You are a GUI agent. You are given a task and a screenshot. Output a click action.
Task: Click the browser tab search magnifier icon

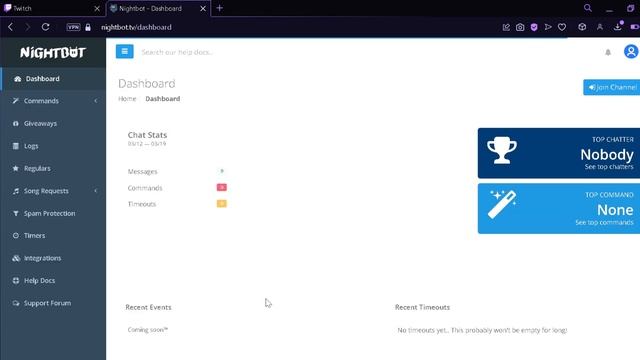(588, 8)
